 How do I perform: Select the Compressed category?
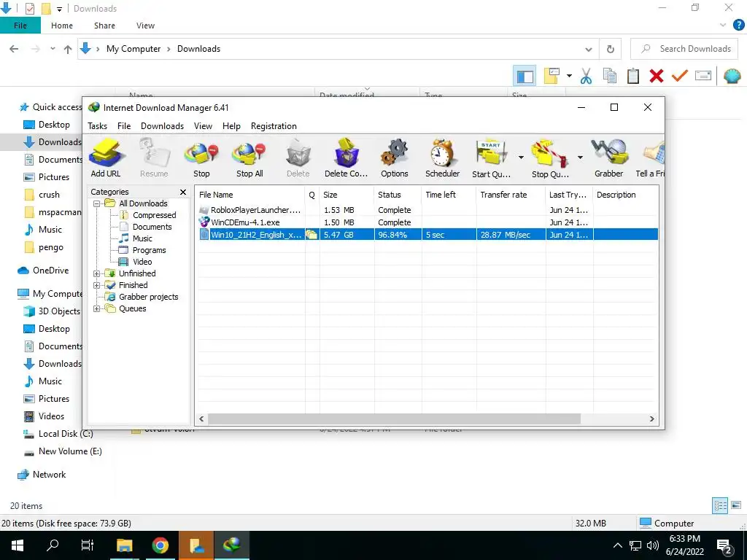click(154, 215)
